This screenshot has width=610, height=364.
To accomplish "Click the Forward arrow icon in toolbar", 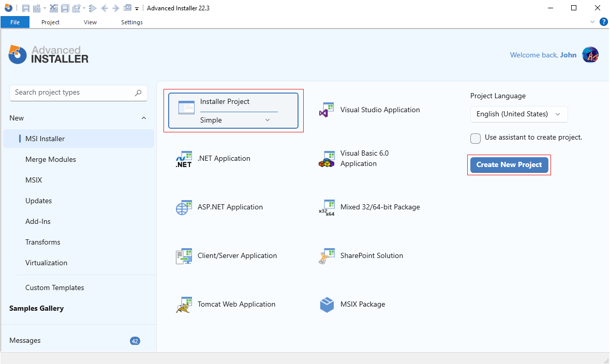I will pyautogui.click(x=115, y=8).
